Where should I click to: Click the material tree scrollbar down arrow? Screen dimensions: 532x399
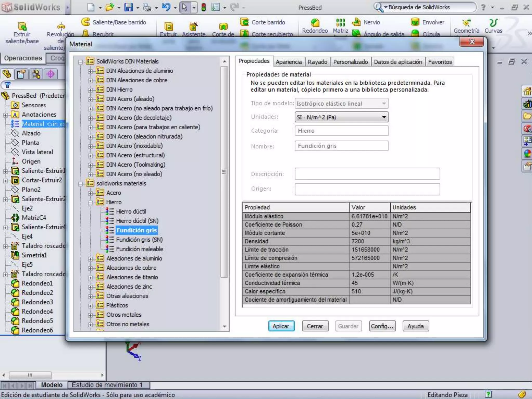225,326
